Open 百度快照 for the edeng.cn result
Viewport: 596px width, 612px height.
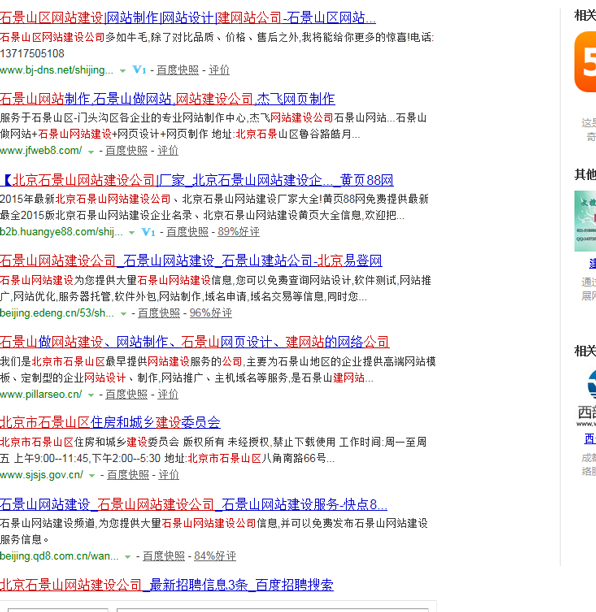(159, 313)
